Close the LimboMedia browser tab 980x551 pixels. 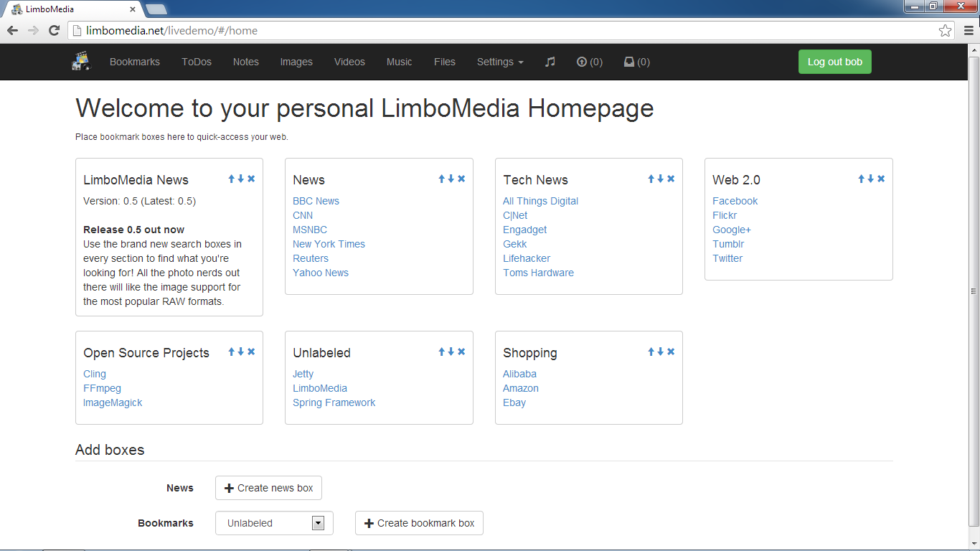point(133,9)
